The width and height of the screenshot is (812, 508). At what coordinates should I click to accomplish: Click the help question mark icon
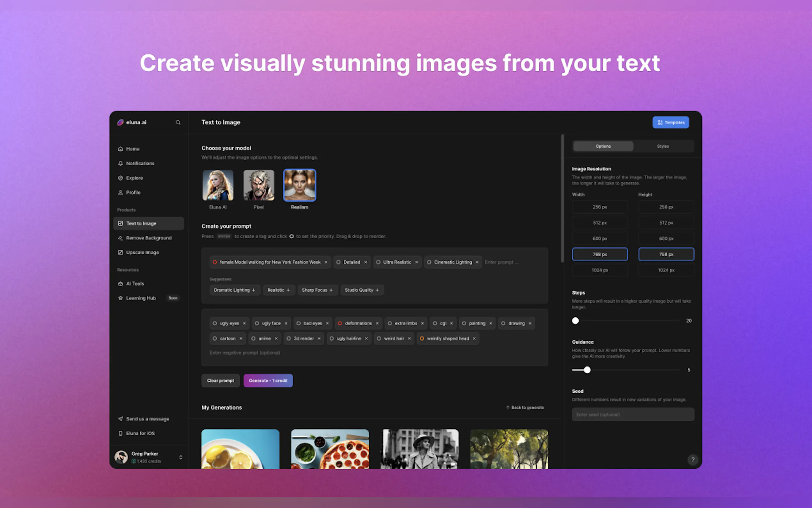point(692,459)
